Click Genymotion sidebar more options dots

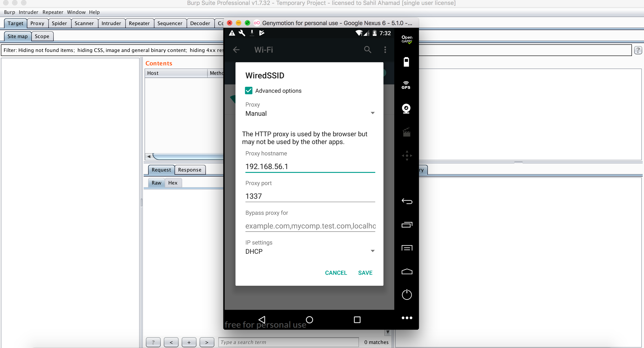407,318
